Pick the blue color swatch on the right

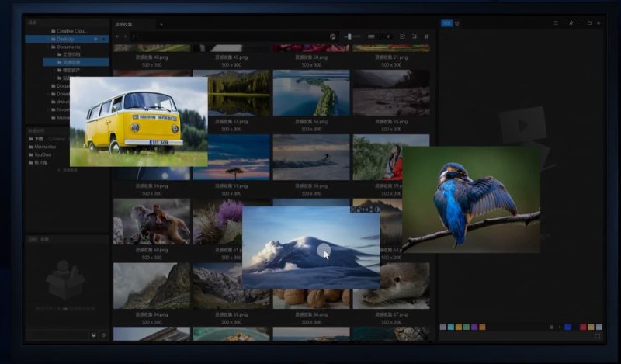click(x=567, y=327)
